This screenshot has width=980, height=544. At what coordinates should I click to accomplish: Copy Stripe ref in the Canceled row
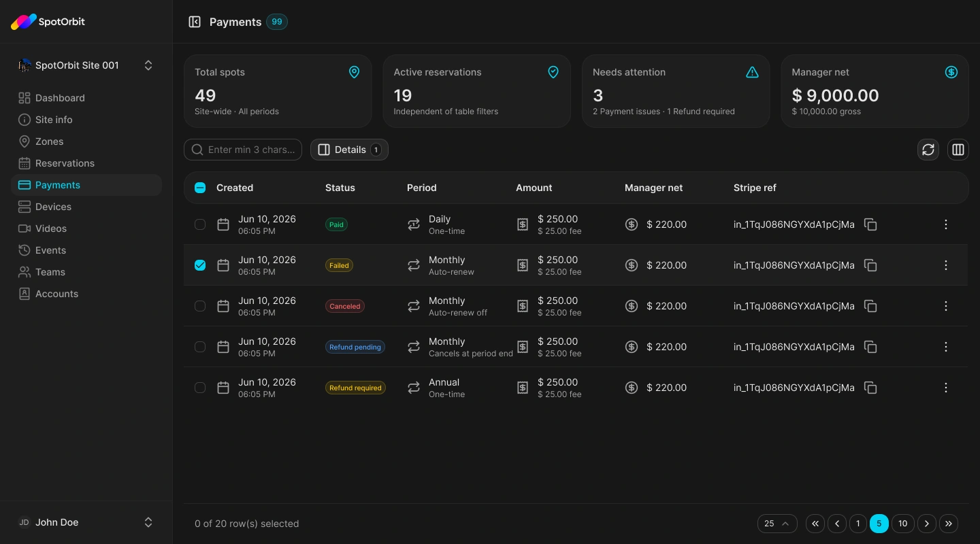pyautogui.click(x=870, y=306)
